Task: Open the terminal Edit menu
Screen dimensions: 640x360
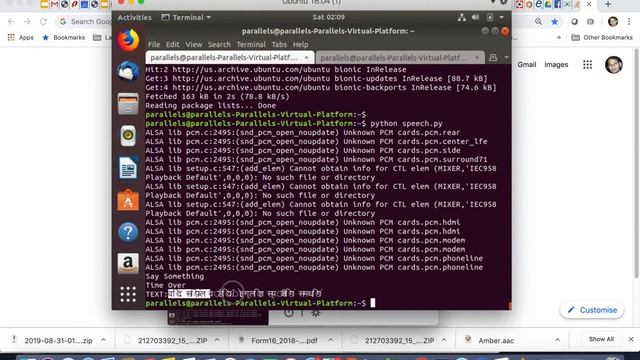Action: [172, 44]
